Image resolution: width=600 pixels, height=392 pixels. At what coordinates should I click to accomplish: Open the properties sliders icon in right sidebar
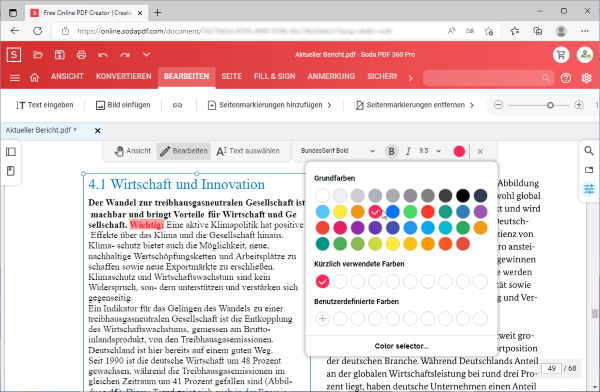pos(589,189)
